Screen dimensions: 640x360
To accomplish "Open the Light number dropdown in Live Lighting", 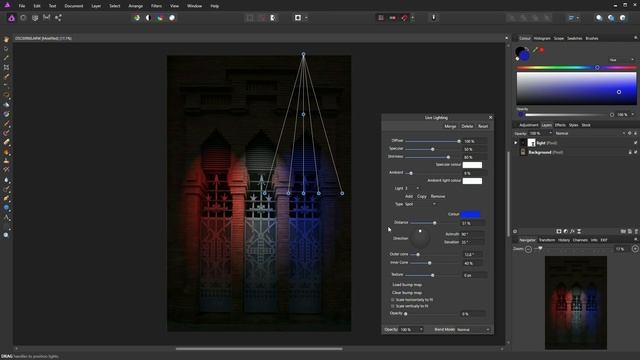I will point(412,188).
